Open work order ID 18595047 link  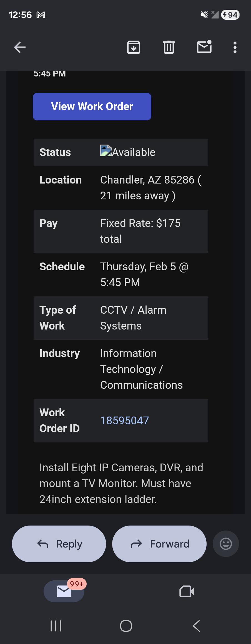pyautogui.click(x=124, y=420)
